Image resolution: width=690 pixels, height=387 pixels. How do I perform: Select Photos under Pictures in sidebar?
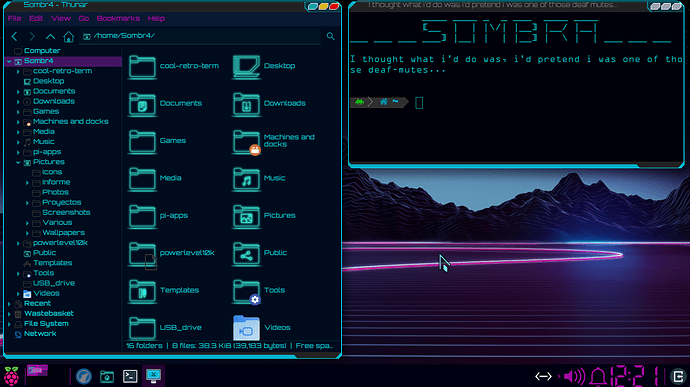55,193
